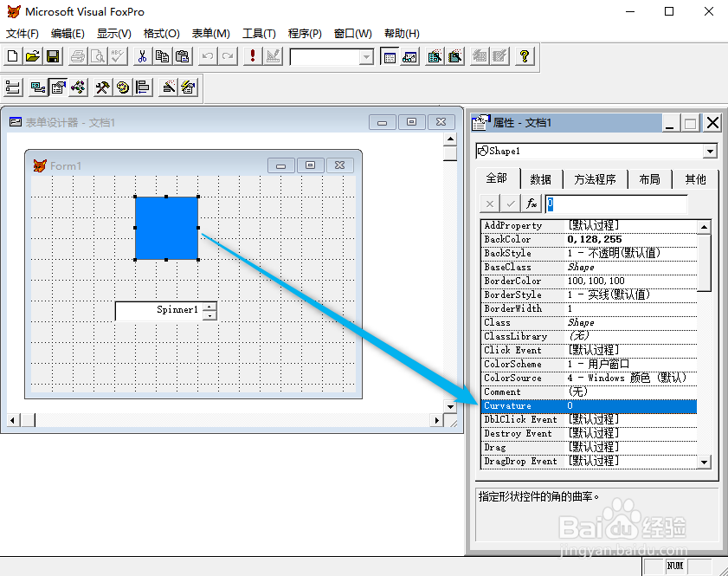Accept the property value with checkmark button
This screenshot has height=576, width=728.
pos(511,204)
